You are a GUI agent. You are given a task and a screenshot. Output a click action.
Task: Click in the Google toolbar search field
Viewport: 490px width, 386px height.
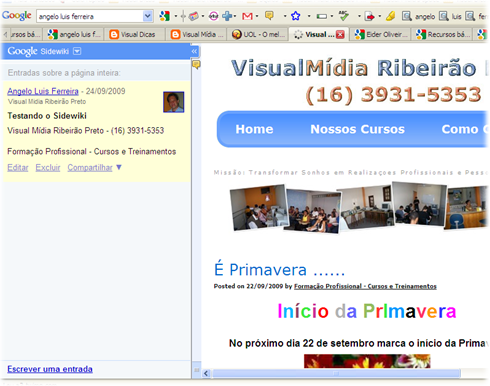(91, 16)
